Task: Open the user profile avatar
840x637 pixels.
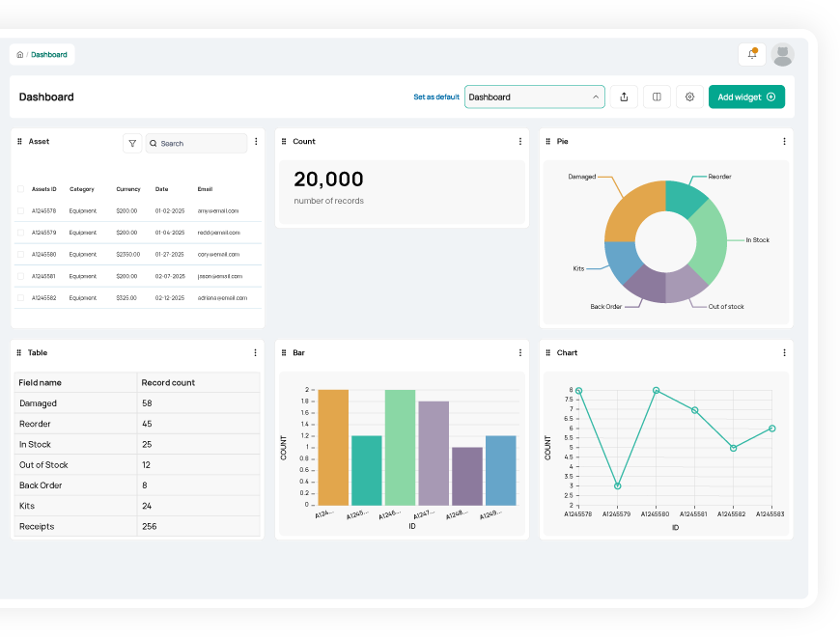Action: pyautogui.click(x=783, y=55)
